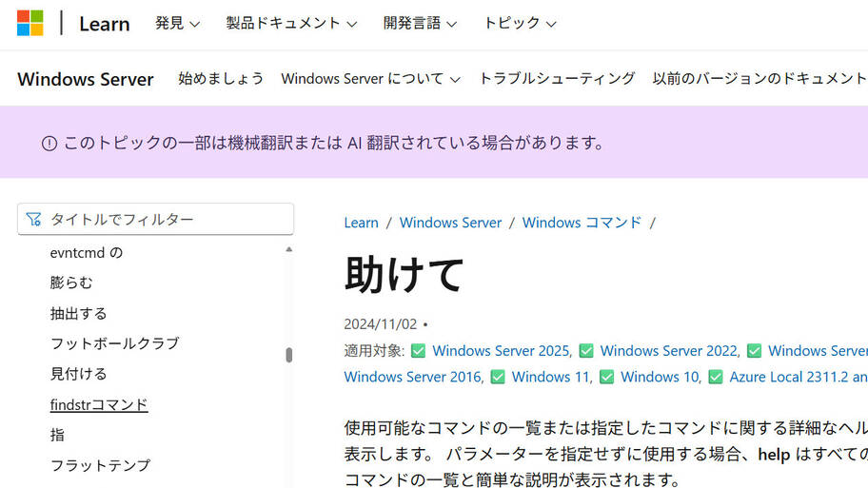This screenshot has width=868, height=488.
Task: Open Windows Server breadcrumb link
Action: (450, 223)
